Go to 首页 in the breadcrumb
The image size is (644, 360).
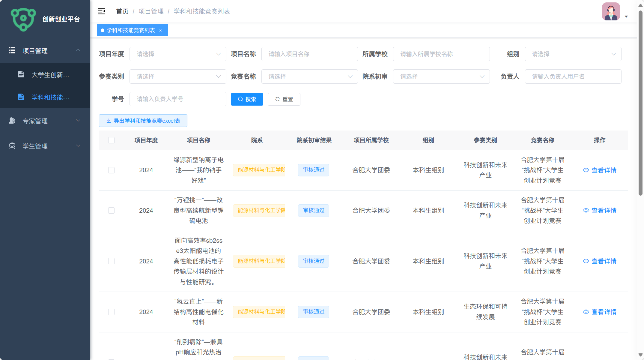point(122,11)
